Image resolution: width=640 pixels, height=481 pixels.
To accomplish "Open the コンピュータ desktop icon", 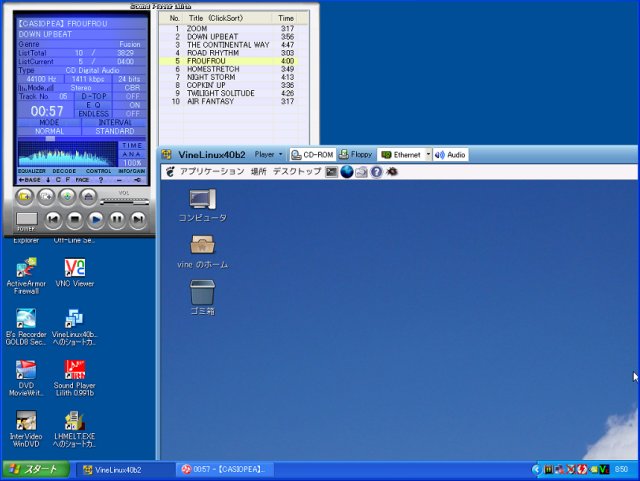I will click(202, 199).
